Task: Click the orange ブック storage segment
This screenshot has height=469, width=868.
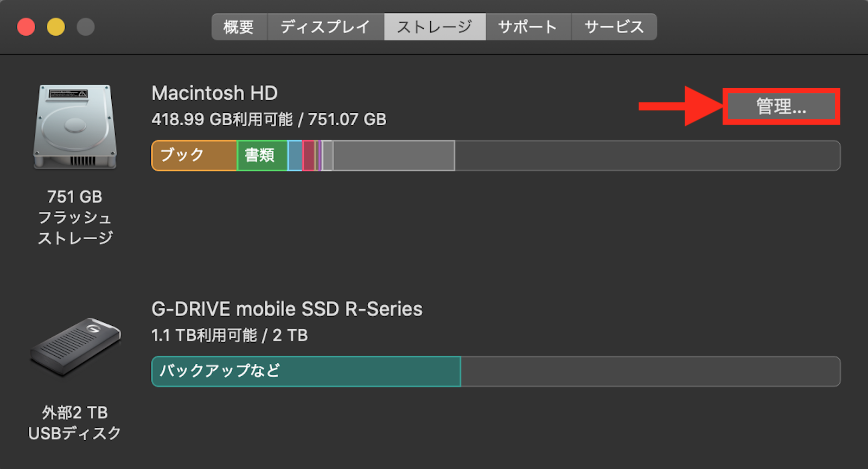Action: pyautogui.click(x=194, y=156)
